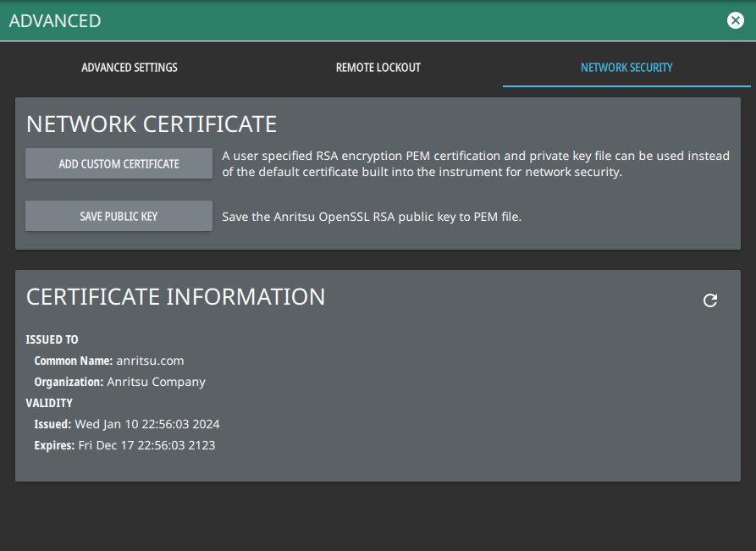This screenshot has height=551, width=756.
Task: Select the Network Security tab
Action: [626, 68]
